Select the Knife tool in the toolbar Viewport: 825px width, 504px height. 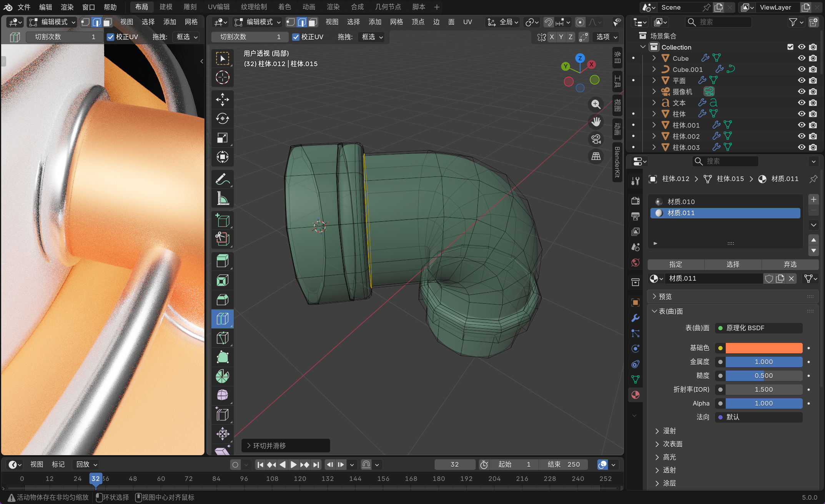222,338
